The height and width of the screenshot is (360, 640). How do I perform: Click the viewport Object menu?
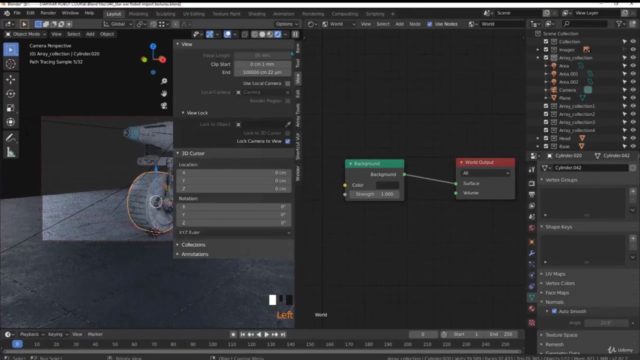(x=107, y=34)
